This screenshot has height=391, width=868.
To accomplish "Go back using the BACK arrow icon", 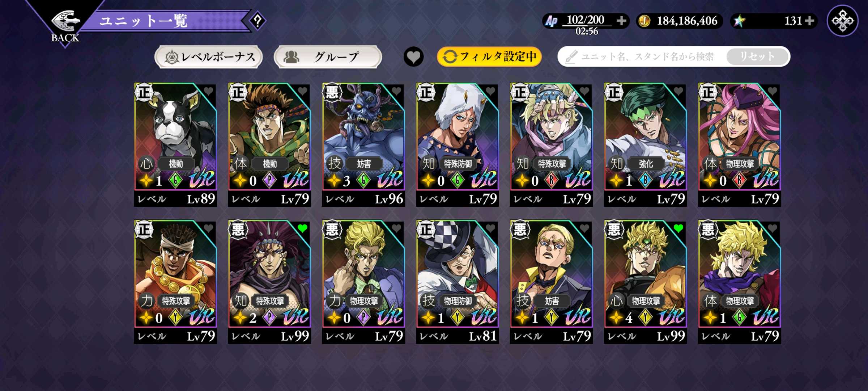I will 65,22.
